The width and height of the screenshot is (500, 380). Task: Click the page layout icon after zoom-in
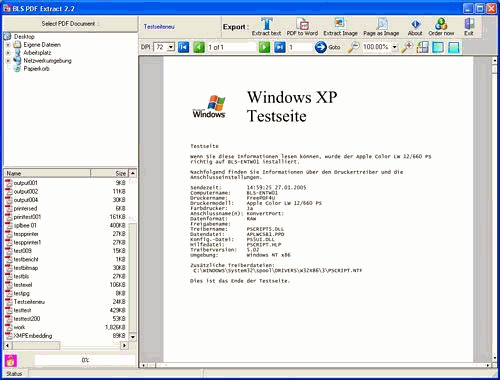click(423, 47)
